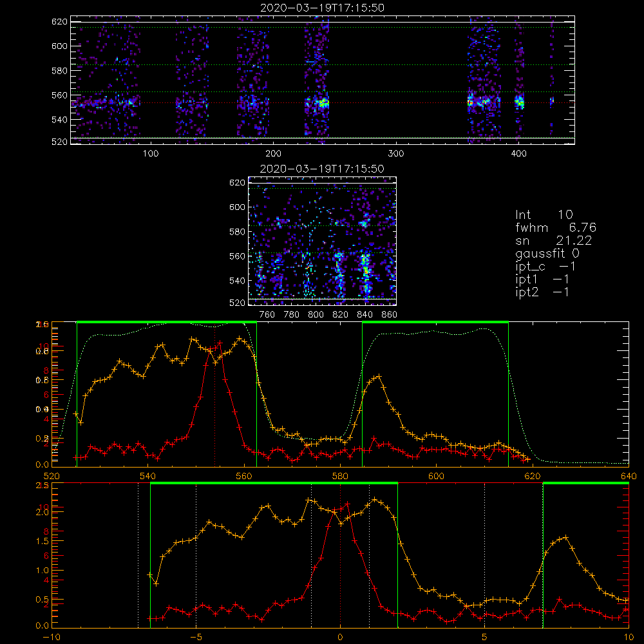The height and width of the screenshot is (644, 644).
Task: Click the 800 tick label under the middle plot
Action: point(316,315)
